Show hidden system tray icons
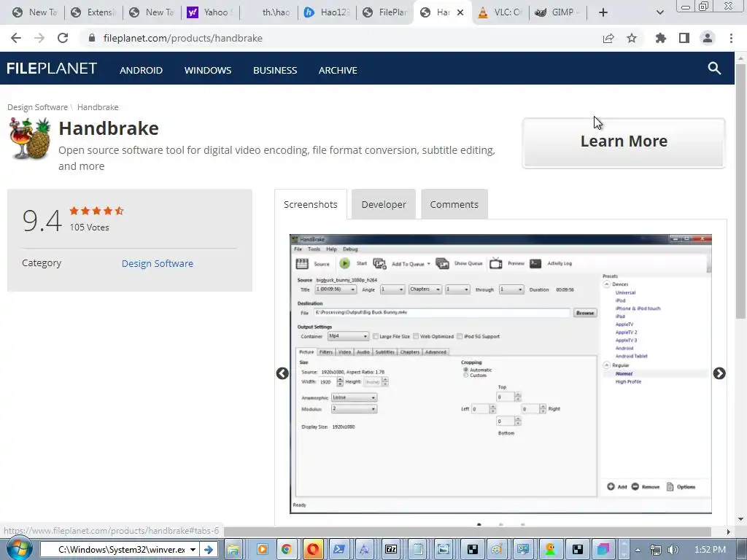 click(638, 550)
